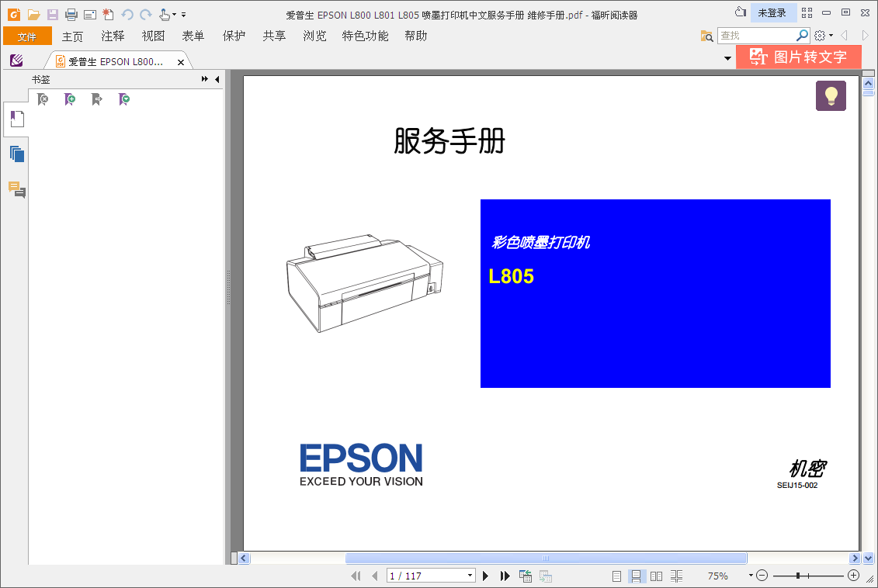Open the 共享 tab
Image resolution: width=878 pixels, height=588 pixels.
(x=274, y=36)
